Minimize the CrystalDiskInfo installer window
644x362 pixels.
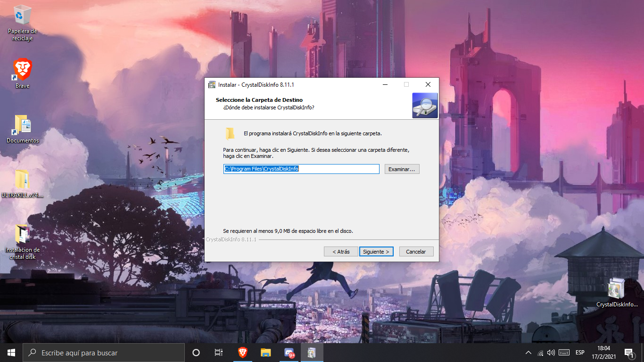coord(385,85)
